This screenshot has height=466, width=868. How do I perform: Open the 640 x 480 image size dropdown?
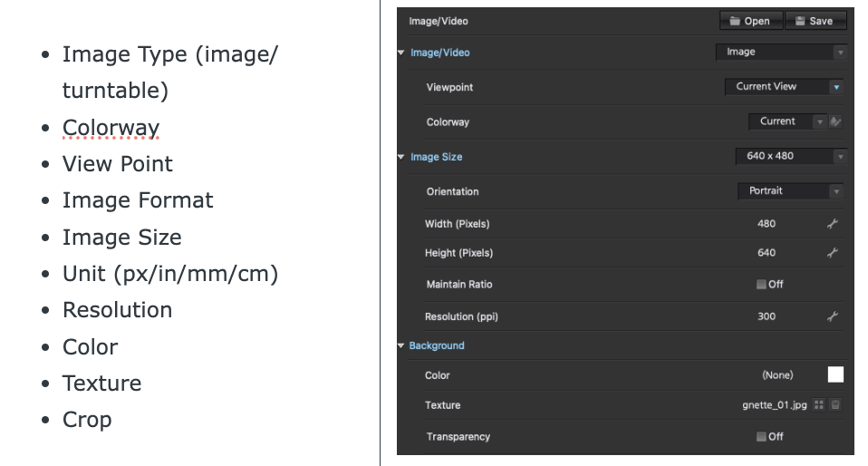tap(792, 156)
